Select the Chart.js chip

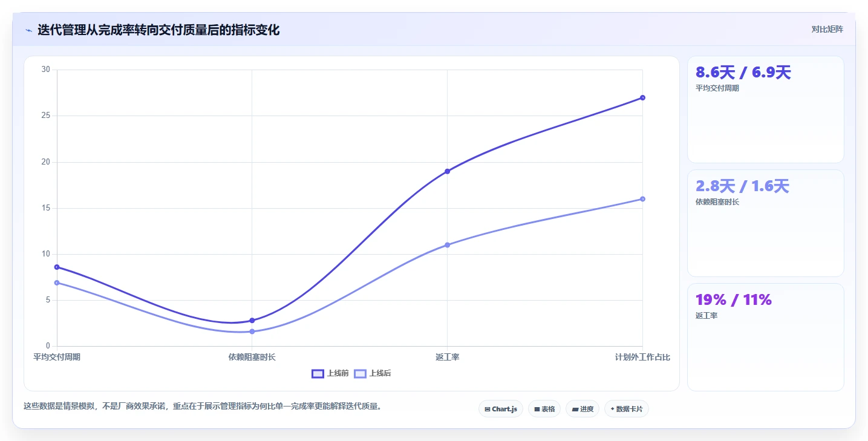click(x=501, y=409)
